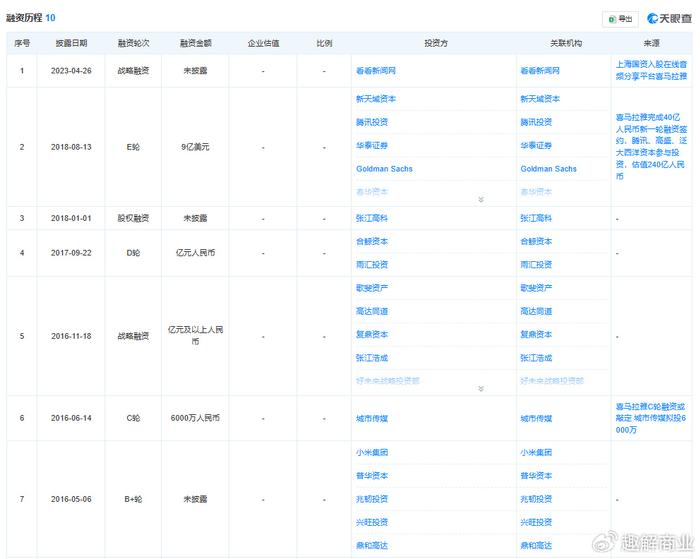Open 城市传媒 in the 关联机构 column

536,418
